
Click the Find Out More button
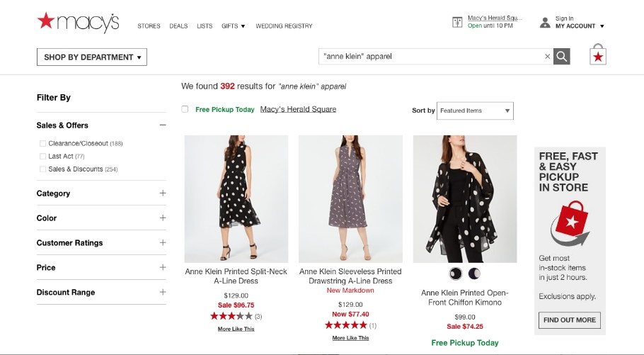569,320
